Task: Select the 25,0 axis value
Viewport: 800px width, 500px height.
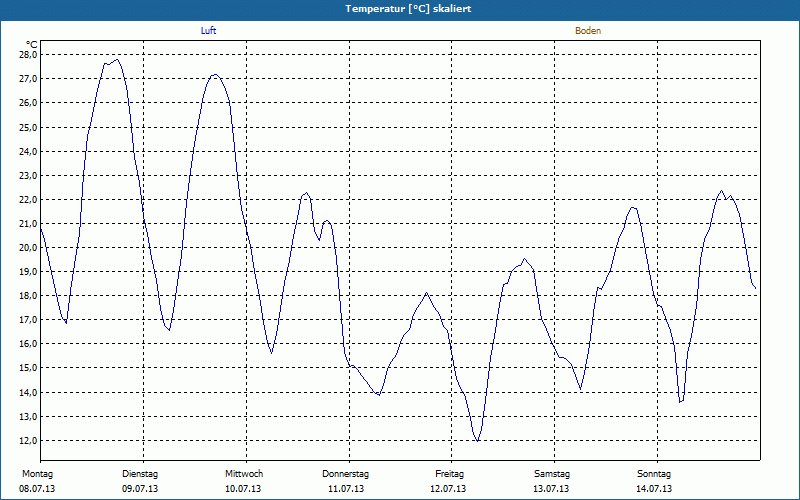Action: tap(28, 127)
